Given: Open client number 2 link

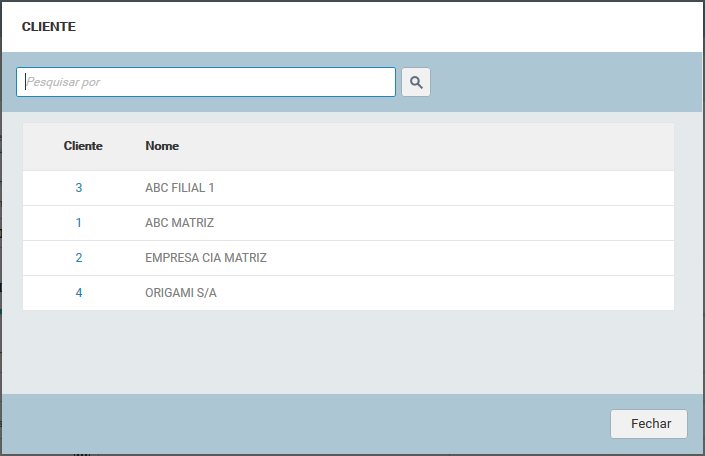Looking at the screenshot, I should [x=79, y=258].
